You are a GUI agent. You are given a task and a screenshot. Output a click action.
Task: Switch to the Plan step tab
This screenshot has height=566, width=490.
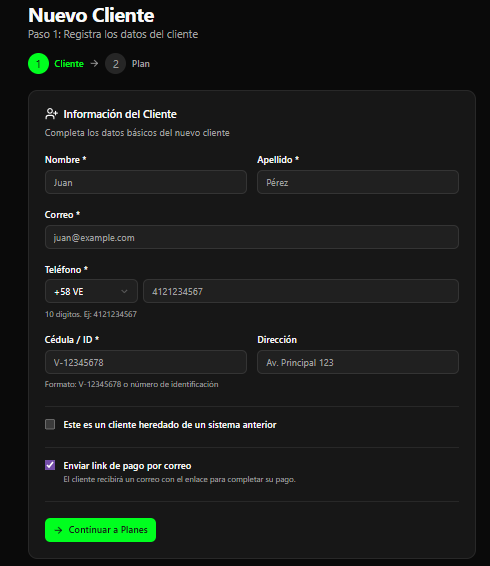(x=140, y=64)
